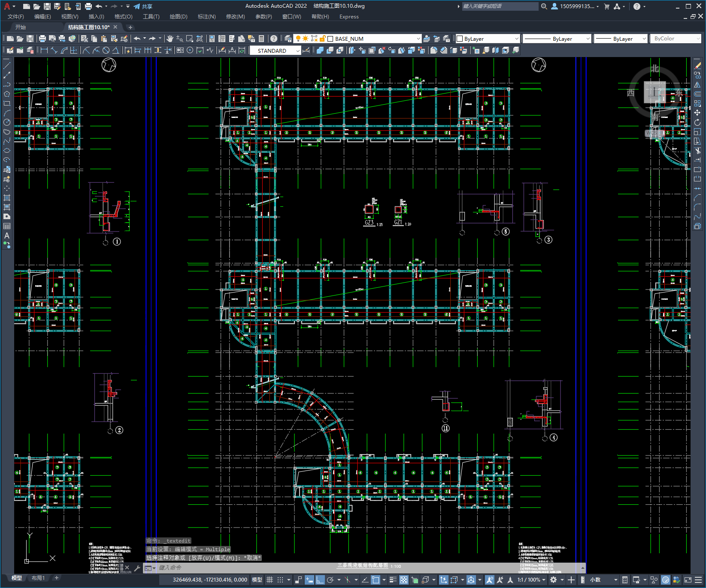Select the Erase tool in modify toolbar
The height and width of the screenshot is (588, 706).
[697, 66]
